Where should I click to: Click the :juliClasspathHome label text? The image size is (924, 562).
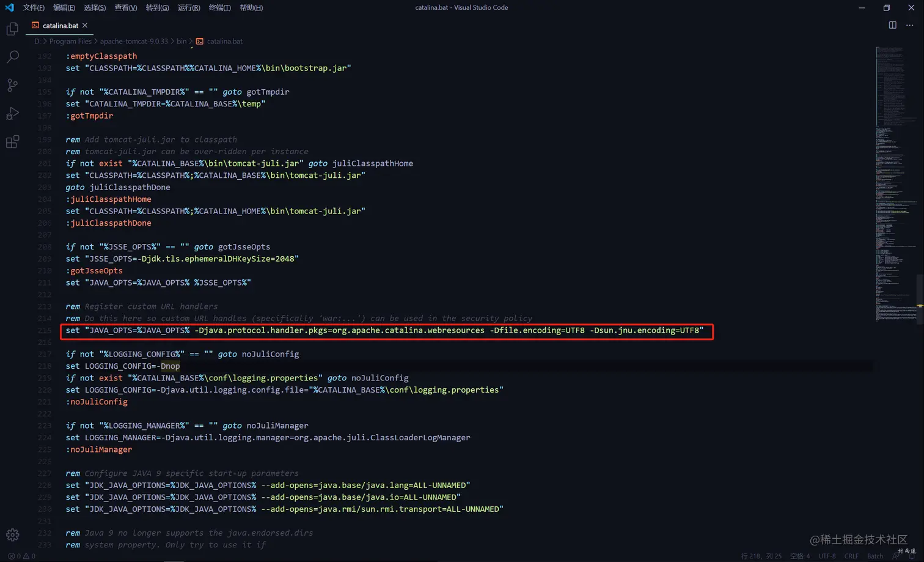[x=108, y=199]
